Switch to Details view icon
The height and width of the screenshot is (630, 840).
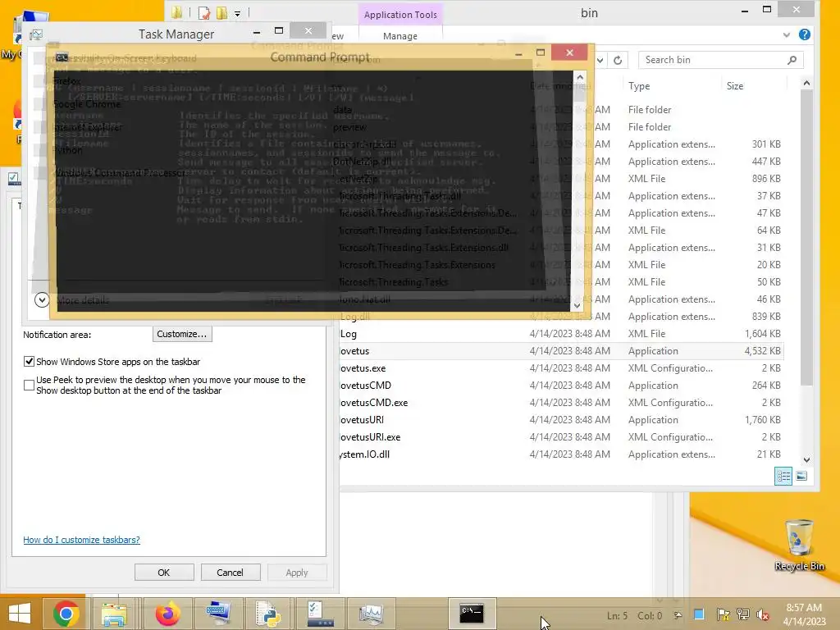tap(783, 476)
